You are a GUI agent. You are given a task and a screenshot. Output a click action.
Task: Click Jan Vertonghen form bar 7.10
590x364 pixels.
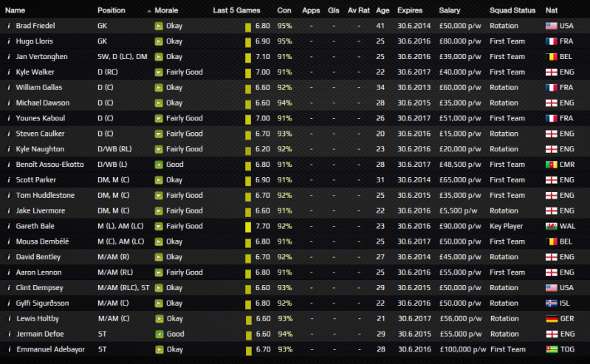(x=248, y=58)
